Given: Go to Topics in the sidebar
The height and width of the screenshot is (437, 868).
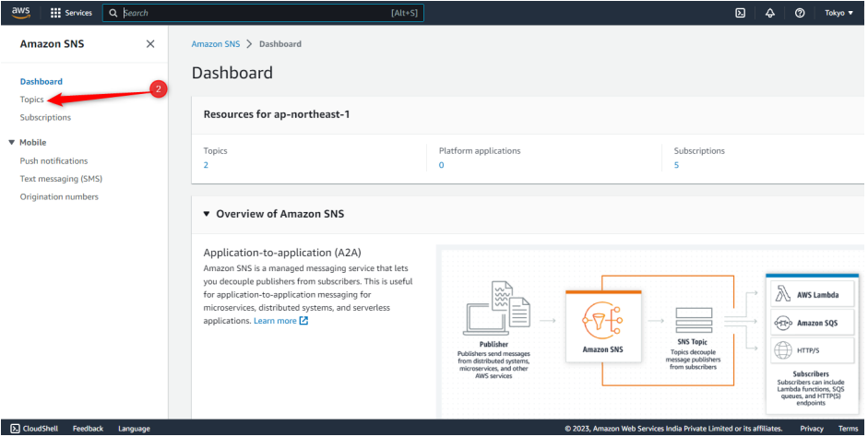Looking at the screenshot, I should 32,100.
